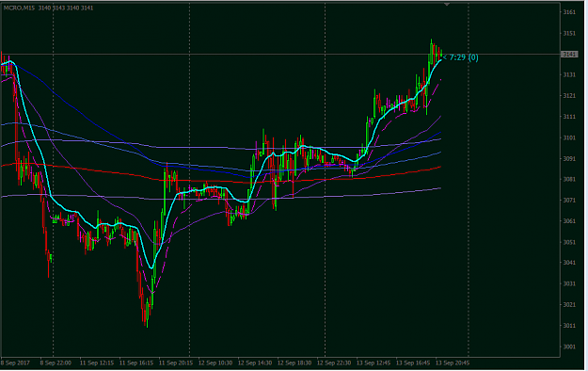Click price level 3151 on the axis
The width and height of the screenshot is (588, 371).
pyautogui.click(x=569, y=33)
